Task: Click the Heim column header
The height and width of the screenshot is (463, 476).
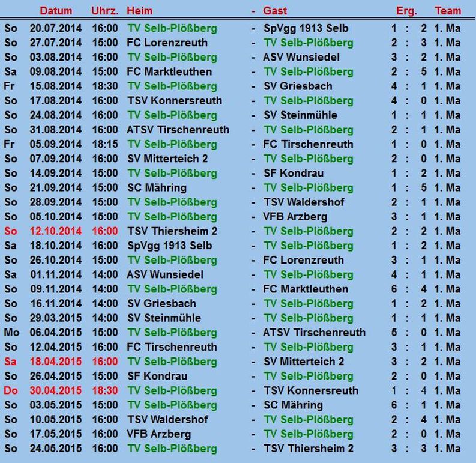Action: pos(140,11)
